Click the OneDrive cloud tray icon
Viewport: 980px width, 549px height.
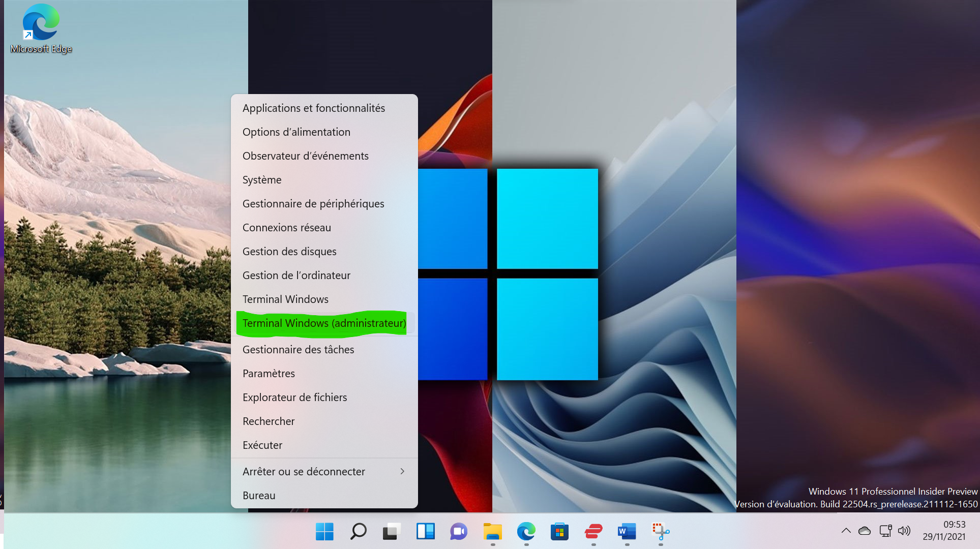(865, 531)
